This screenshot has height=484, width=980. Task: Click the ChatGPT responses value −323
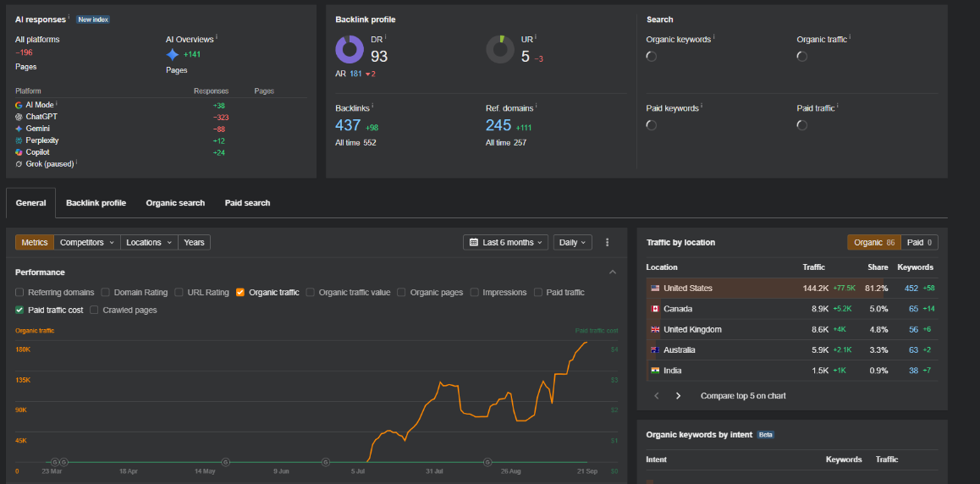click(221, 117)
